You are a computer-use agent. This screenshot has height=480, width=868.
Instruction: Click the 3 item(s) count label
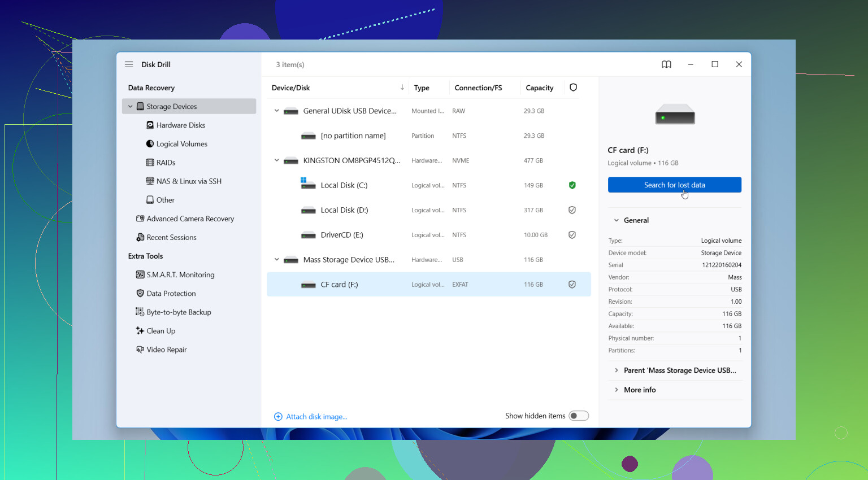pyautogui.click(x=290, y=64)
